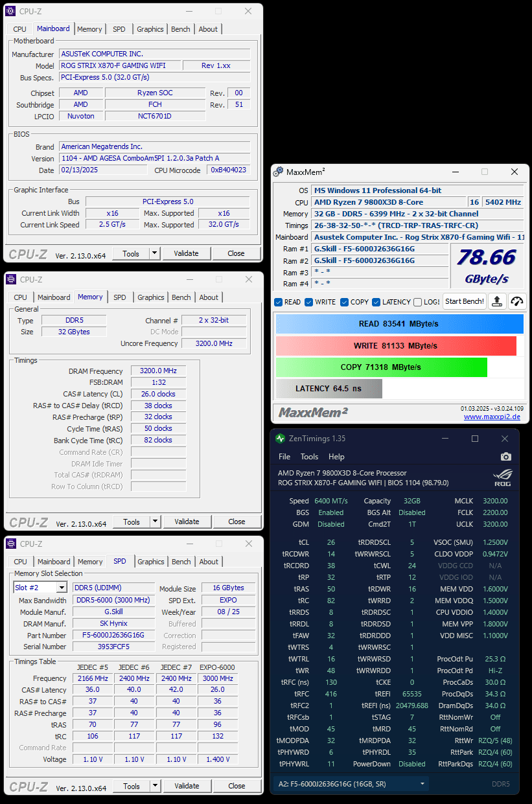This screenshot has width=532, height=804.
Task: Click the MEM VDD value 1.6000V
Action: [495, 589]
